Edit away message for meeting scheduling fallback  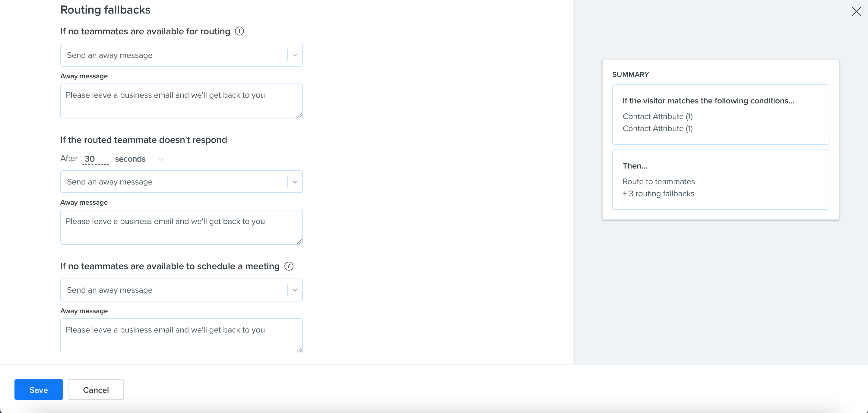pos(181,336)
